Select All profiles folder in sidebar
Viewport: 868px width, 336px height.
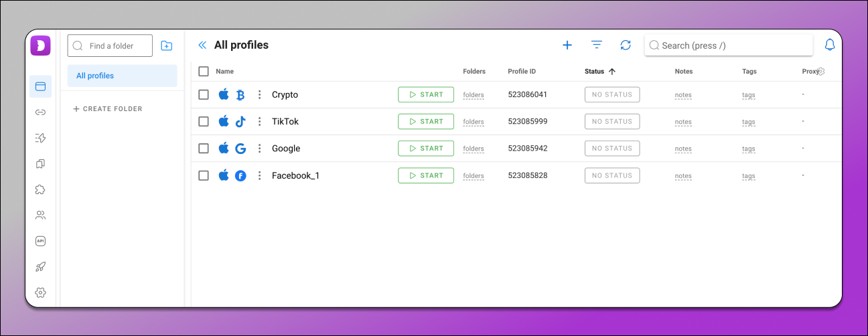122,76
